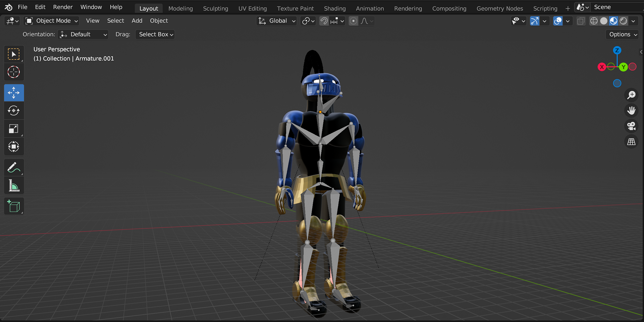Open the File menu
This screenshot has height=322, width=644.
click(x=22, y=7)
